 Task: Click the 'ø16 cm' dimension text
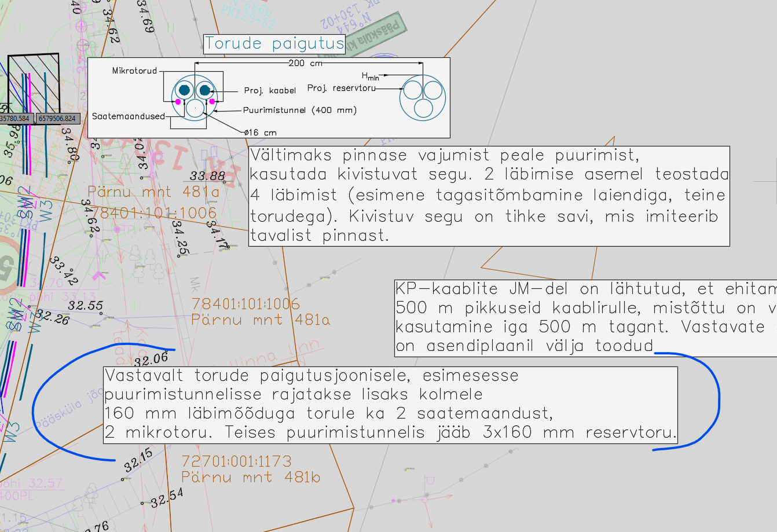[x=261, y=133]
